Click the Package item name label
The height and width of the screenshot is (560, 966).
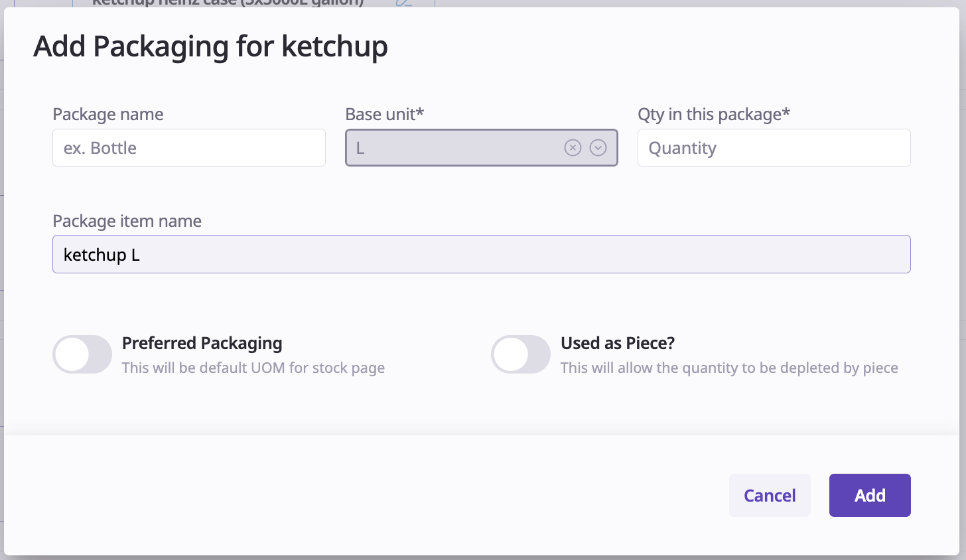coord(127,221)
